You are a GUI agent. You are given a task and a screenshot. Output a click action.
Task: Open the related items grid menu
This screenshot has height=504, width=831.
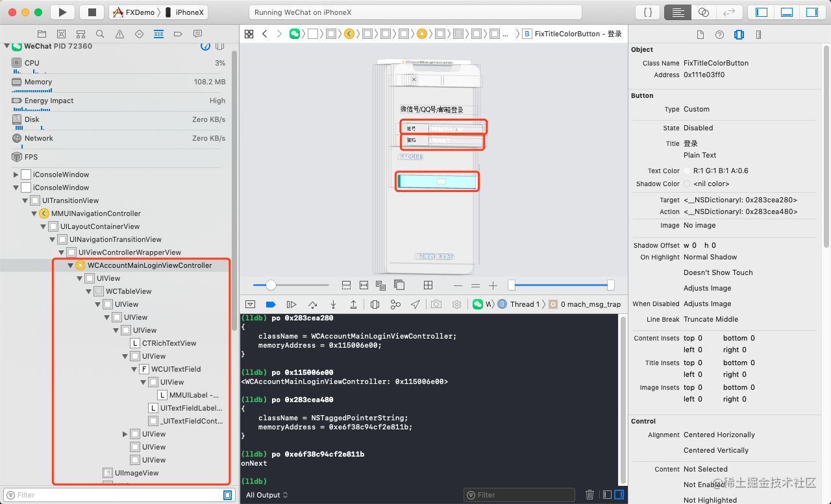(x=249, y=34)
